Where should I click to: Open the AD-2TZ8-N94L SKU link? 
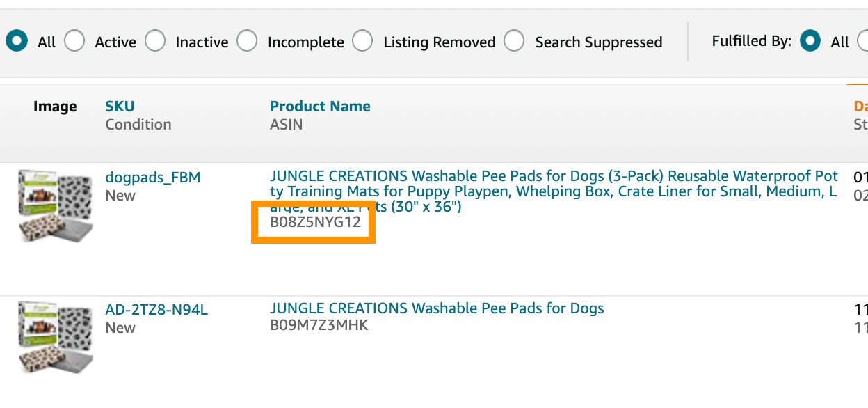pyautogui.click(x=156, y=310)
